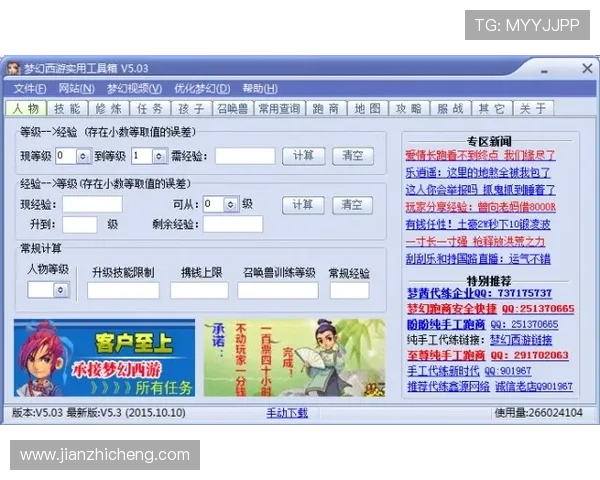
Task: Switch to the 常用查询 tab
Action: (x=280, y=109)
